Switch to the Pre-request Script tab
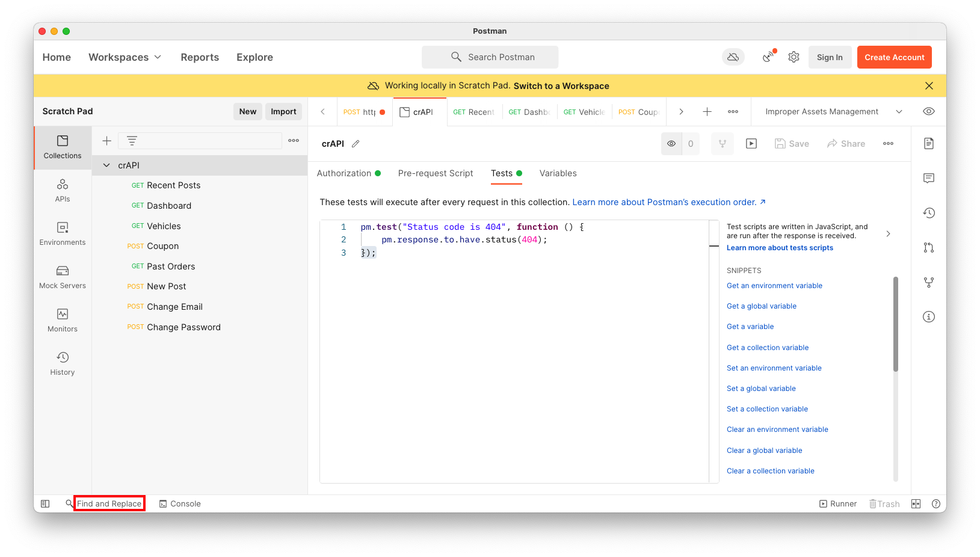The height and width of the screenshot is (557, 980). [436, 173]
